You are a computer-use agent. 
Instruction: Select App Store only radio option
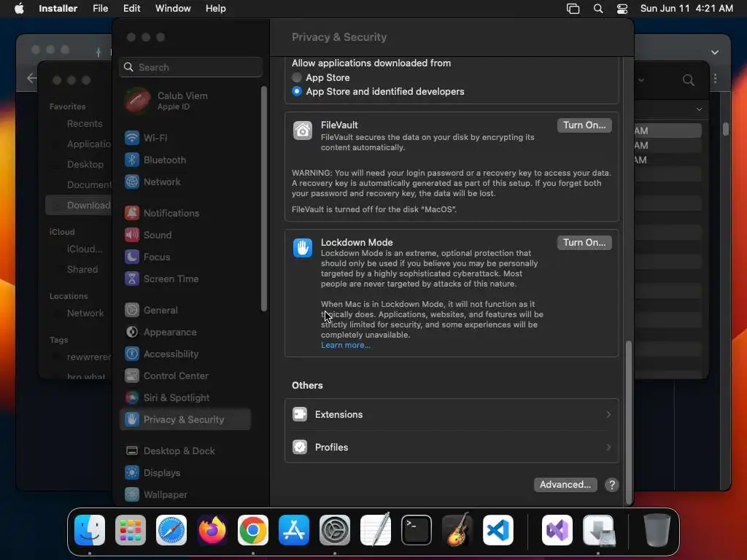point(297,77)
